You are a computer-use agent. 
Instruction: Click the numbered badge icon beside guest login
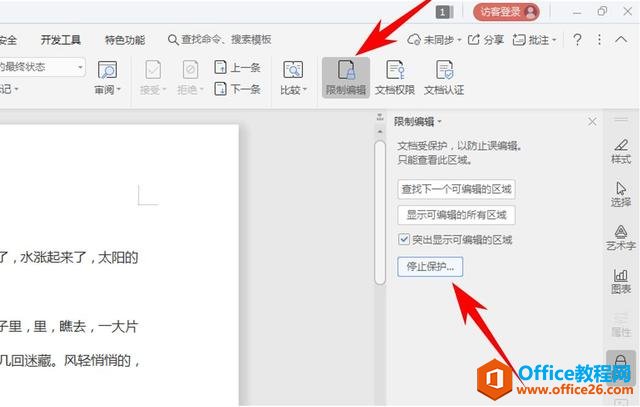coord(444,12)
